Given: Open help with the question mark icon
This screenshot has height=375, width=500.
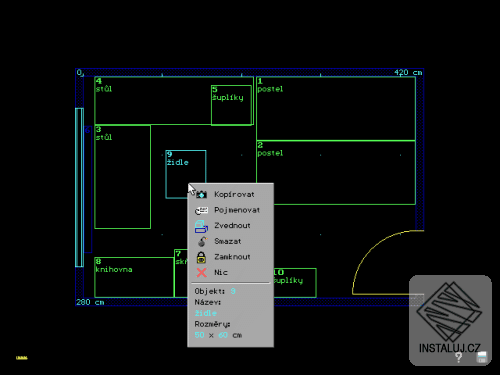Looking at the screenshot, I should (459, 358).
